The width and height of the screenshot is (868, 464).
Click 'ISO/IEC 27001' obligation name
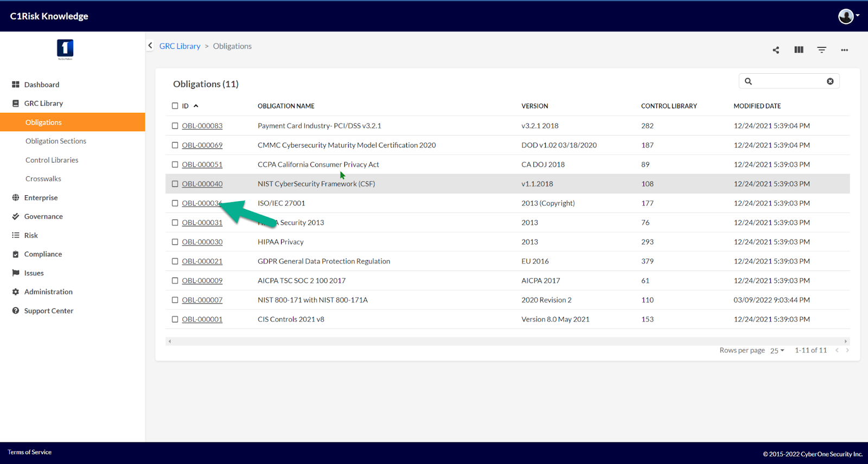[x=281, y=203]
